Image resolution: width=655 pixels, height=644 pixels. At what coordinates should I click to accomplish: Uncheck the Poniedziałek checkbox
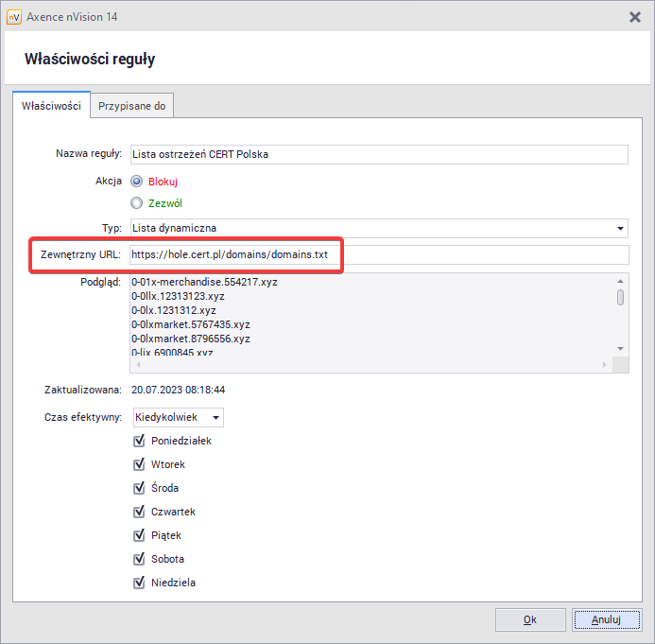(139, 441)
